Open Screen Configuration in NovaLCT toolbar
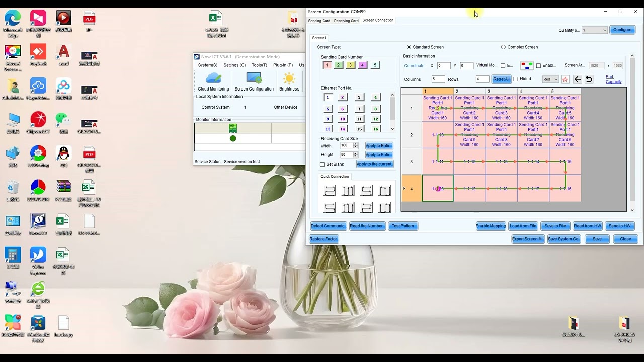The width and height of the screenshot is (644, 362). click(x=254, y=81)
